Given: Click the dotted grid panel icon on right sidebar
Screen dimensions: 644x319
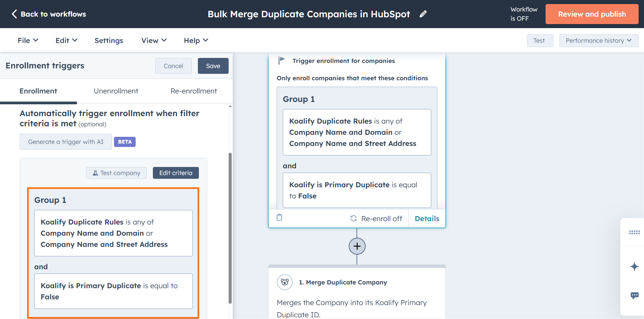Looking at the screenshot, I should coord(634,232).
